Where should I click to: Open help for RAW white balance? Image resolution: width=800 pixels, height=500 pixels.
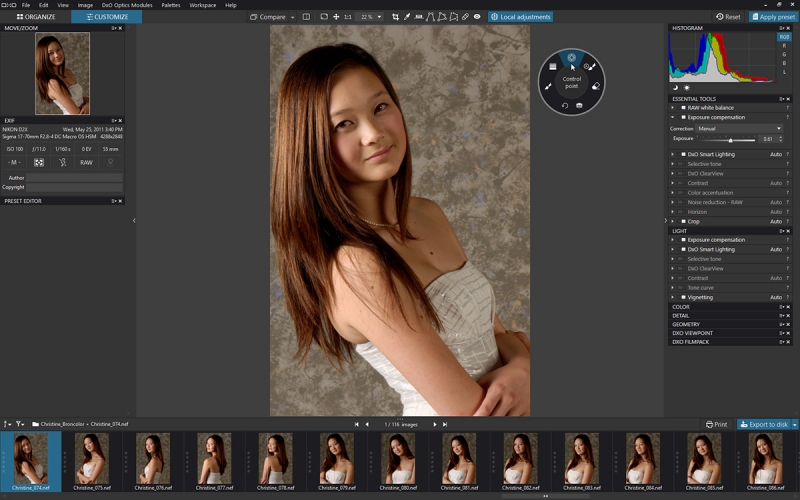pos(788,108)
